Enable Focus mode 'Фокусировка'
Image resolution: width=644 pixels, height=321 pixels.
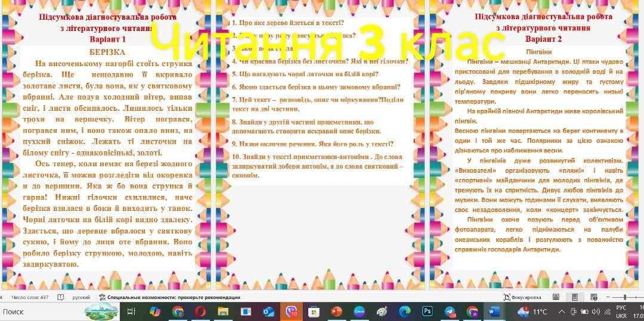522,297
